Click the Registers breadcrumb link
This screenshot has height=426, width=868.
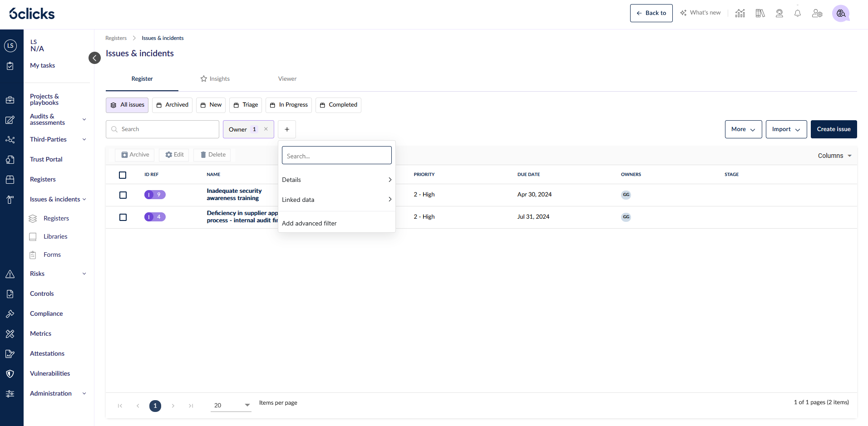tap(116, 38)
